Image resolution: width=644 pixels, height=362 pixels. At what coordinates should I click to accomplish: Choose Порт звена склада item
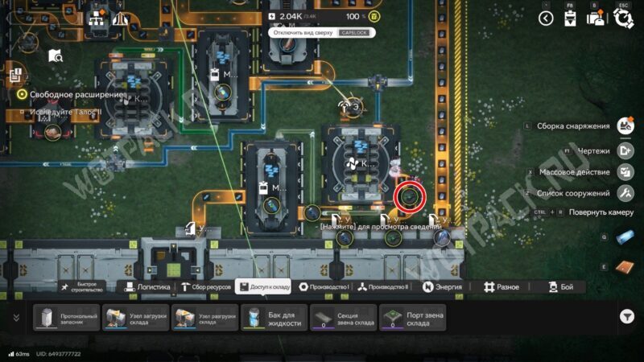[412, 318]
